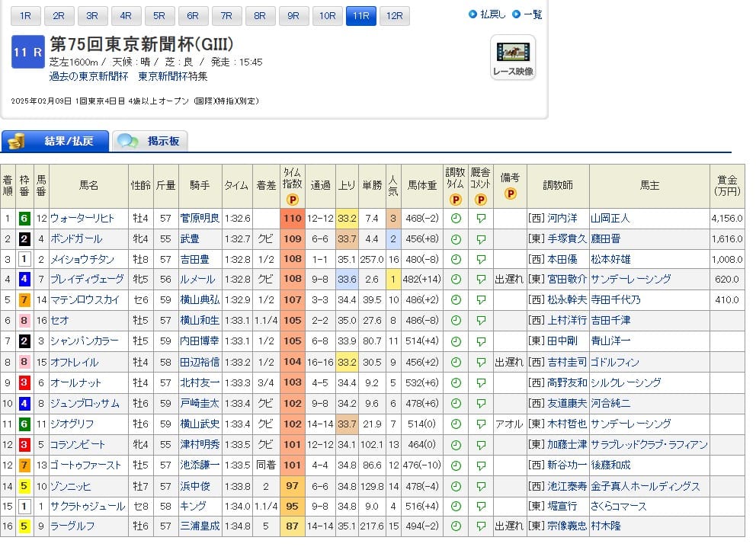Click the training time clock icon for ウォーターリヒト
Image resolution: width=756 pixels, height=547 pixels.
tap(455, 219)
